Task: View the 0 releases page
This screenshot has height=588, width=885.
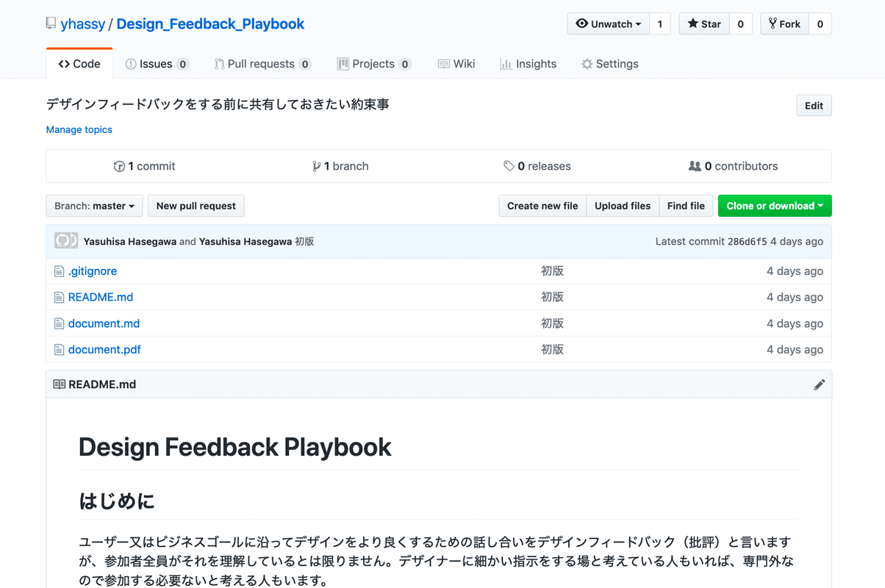Action: pos(537,166)
